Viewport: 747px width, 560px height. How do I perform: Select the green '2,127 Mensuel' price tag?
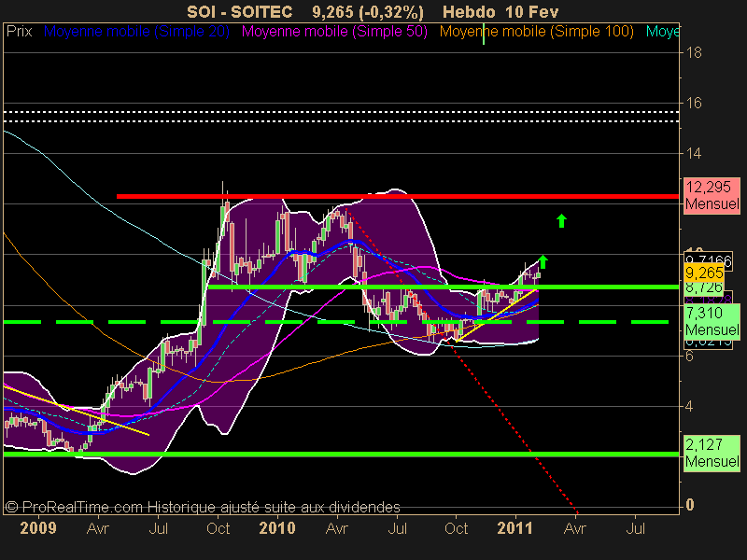[712, 453]
